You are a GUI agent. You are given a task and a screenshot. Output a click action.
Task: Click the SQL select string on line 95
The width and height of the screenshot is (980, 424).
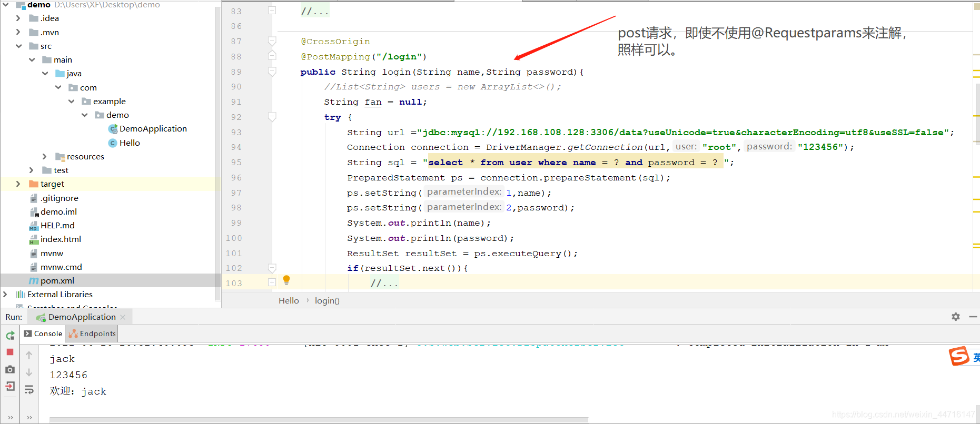click(575, 163)
